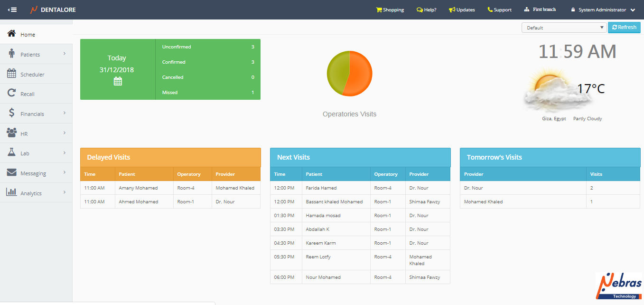This screenshot has height=305, width=644.
Task: Select Farida Hamed row in Next Visits
Action: pyautogui.click(x=321, y=188)
